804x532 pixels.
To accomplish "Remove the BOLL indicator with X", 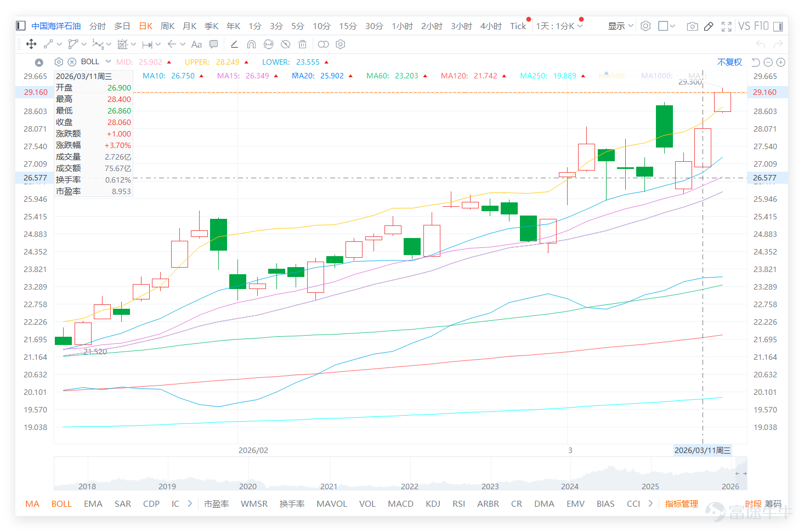I will pos(72,62).
